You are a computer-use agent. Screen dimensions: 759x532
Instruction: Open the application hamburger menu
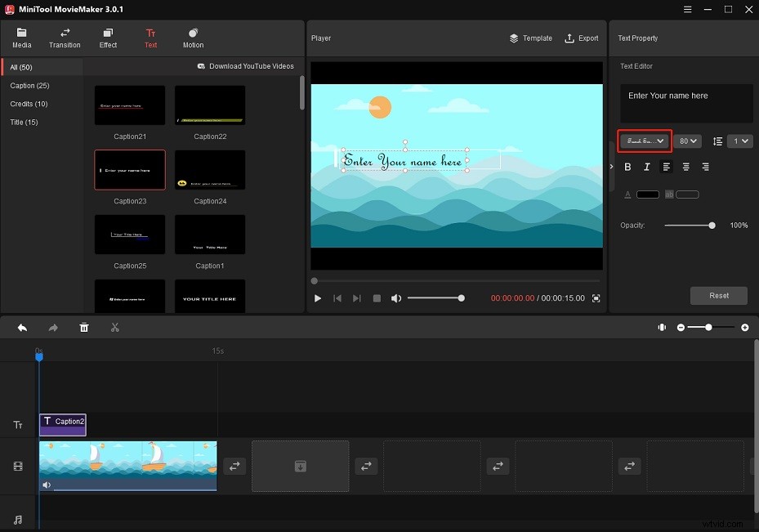click(686, 10)
